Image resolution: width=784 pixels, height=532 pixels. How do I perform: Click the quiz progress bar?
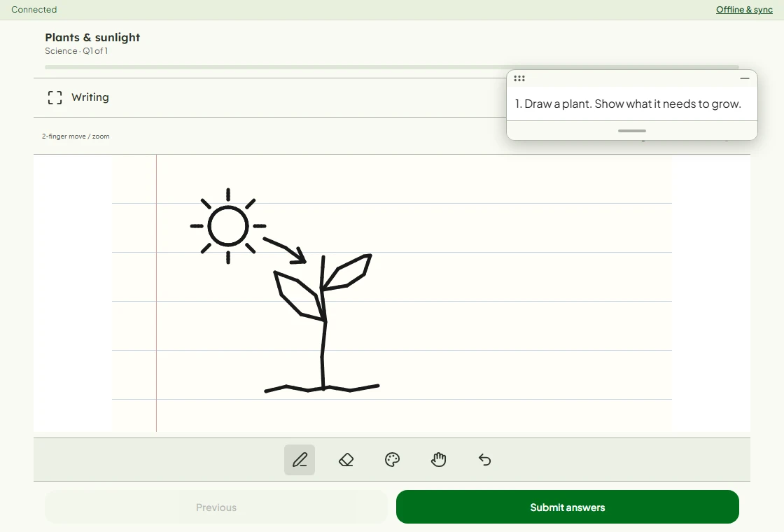tap(392, 67)
